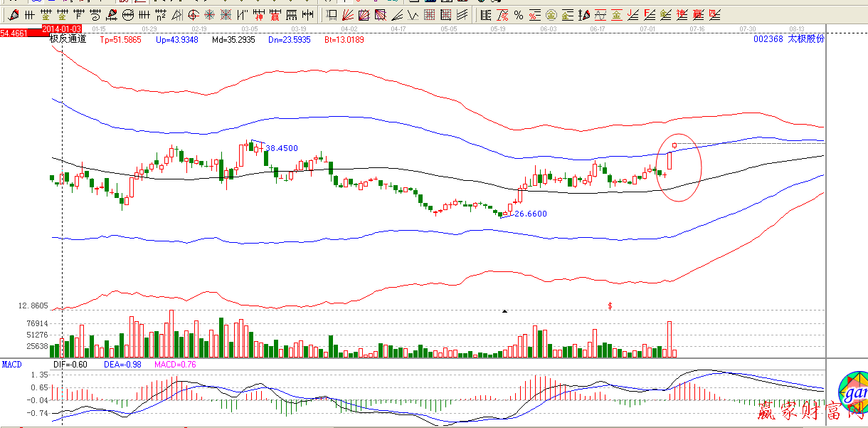Click the 极反通道 indicator name label

68,39
